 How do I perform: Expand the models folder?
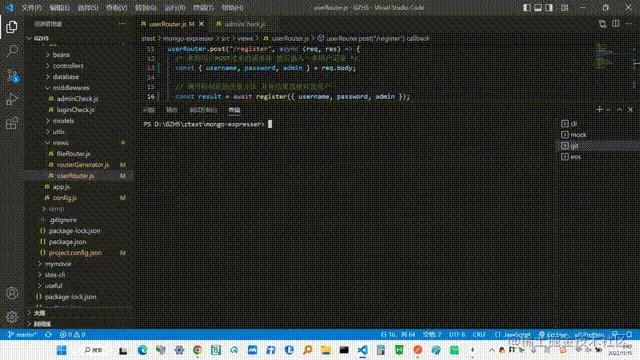(x=63, y=121)
